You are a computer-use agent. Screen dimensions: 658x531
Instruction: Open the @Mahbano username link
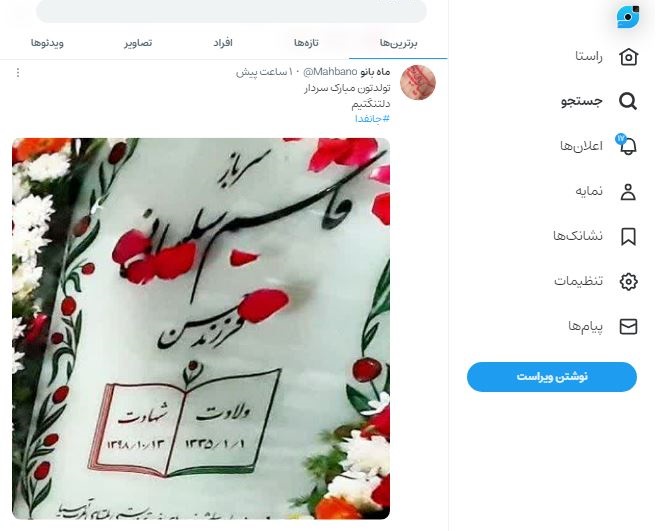329,72
